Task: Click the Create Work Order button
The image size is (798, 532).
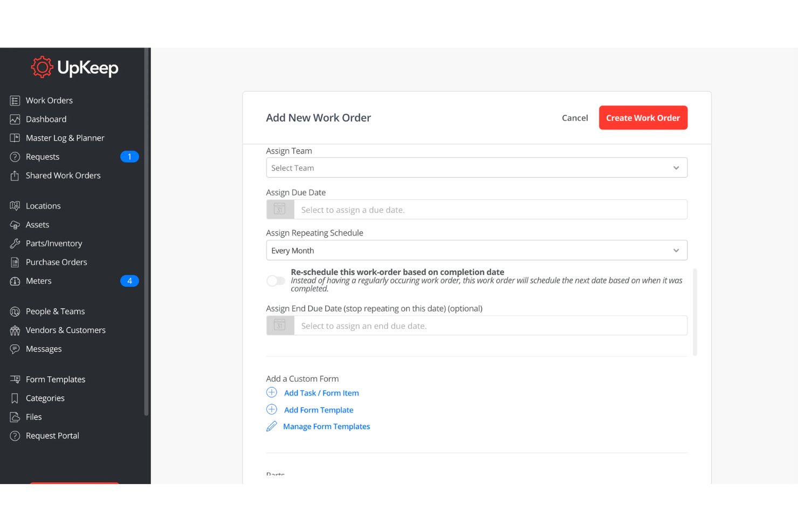Action: click(643, 118)
